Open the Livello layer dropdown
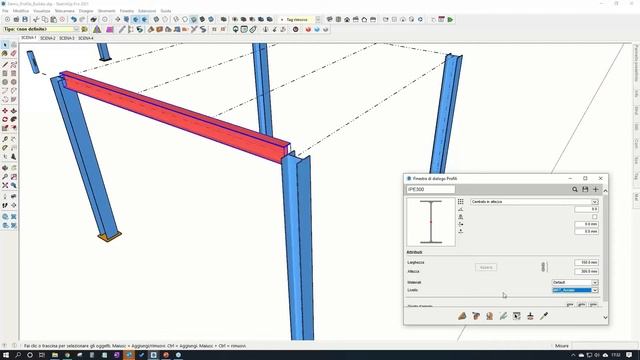Image resolution: width=640 pixels, height=360 pixels. pyautogui.click(x=575, y=290)
